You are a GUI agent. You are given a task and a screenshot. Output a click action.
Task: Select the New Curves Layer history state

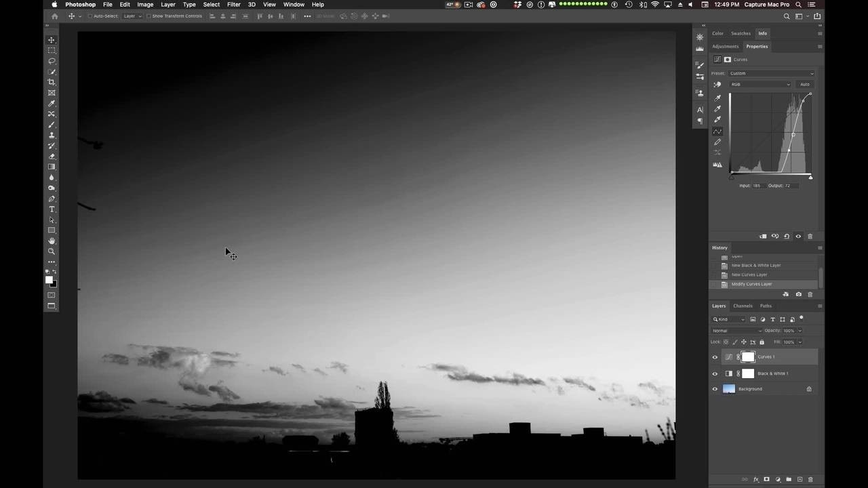coord(749,274)
